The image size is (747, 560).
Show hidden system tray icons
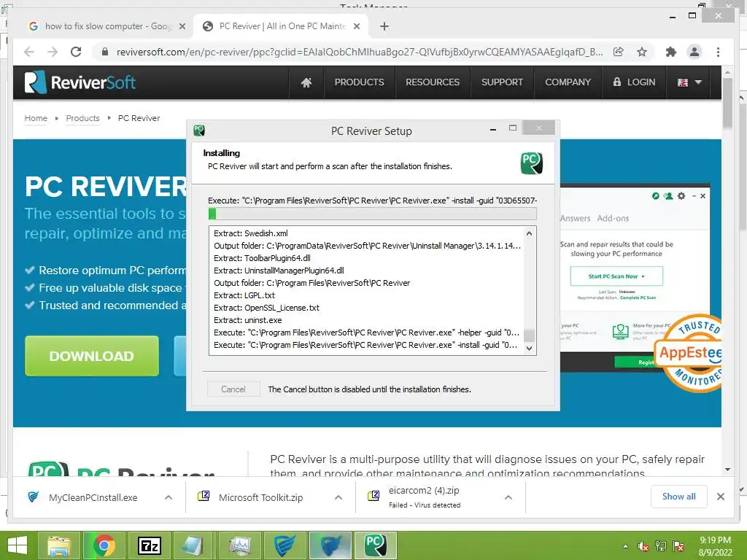[625, 546]
